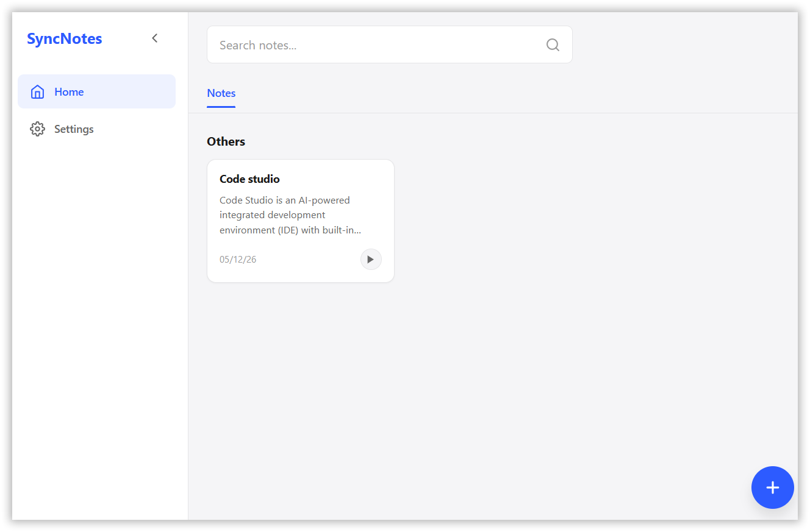
Task: Open the Home sidebar item
Action: [96, 91]
